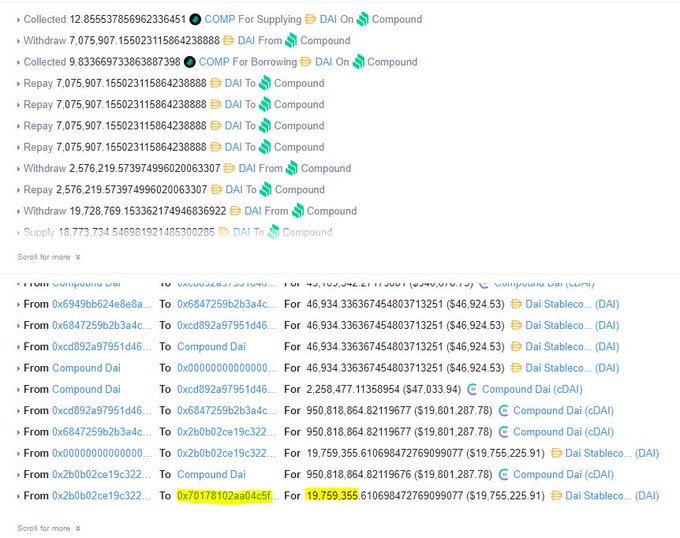
Task: Open Dai Stableco (DAI) token in 0x70178102aa04c5f row
Action: coord(612,496)
